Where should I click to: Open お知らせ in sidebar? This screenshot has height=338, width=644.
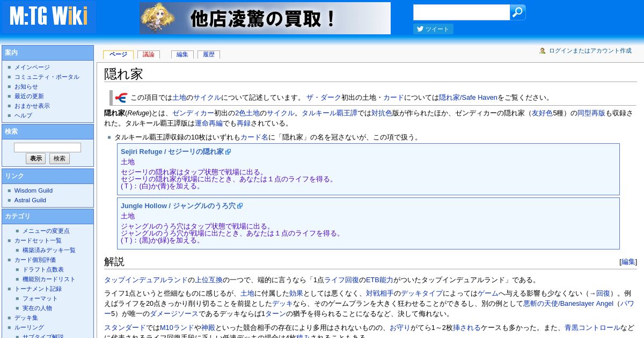[26, 87]
